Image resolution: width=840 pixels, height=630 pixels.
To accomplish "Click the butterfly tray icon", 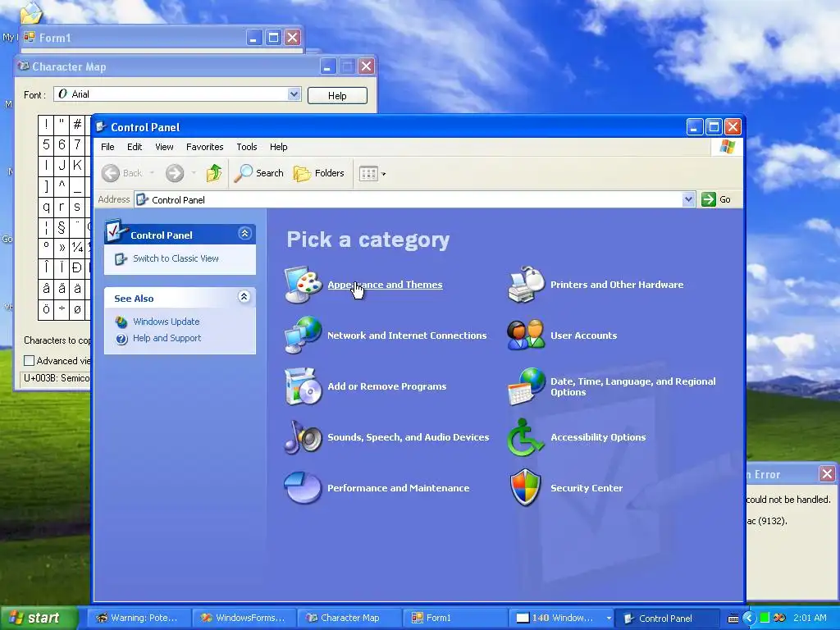I will pos(780,618).
